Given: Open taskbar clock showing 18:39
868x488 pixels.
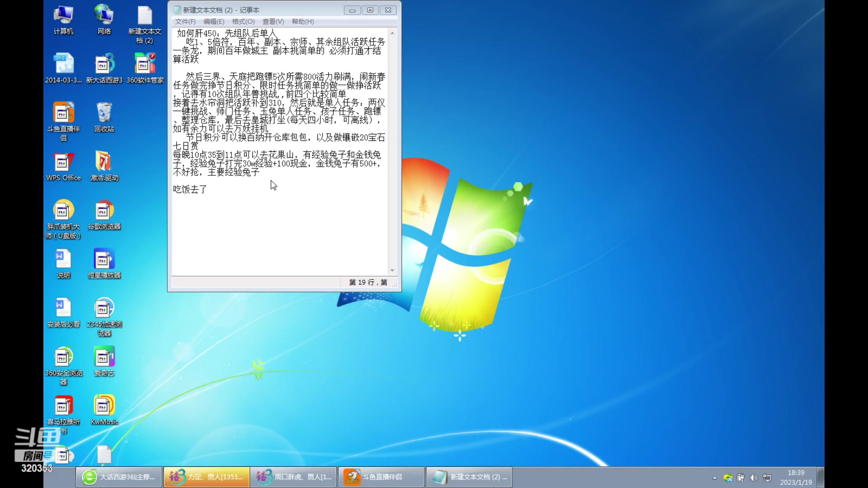Looking at the screenshot, I should tap(796, 477).
